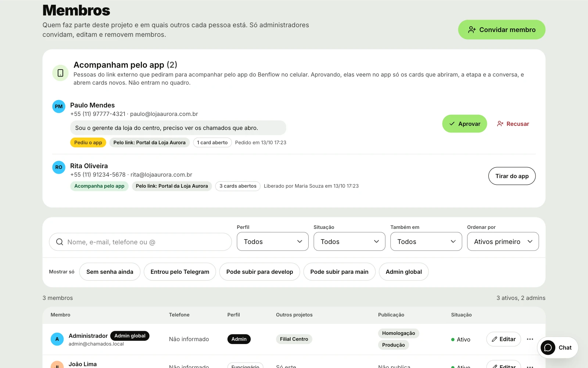Screen dimensions: 588x368
Task: Click the PM avatar of Paulo Mendes
Action: click(59, 106)
